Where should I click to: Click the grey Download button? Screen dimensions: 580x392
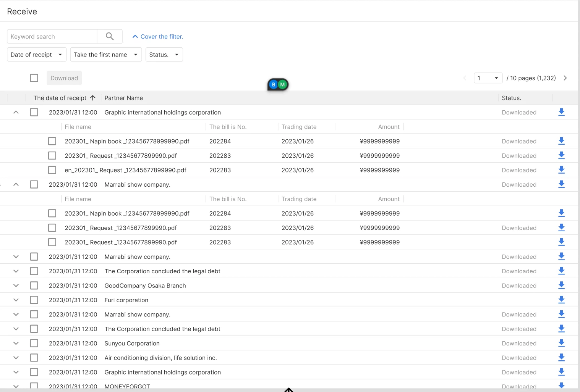[x=64, y=78]
